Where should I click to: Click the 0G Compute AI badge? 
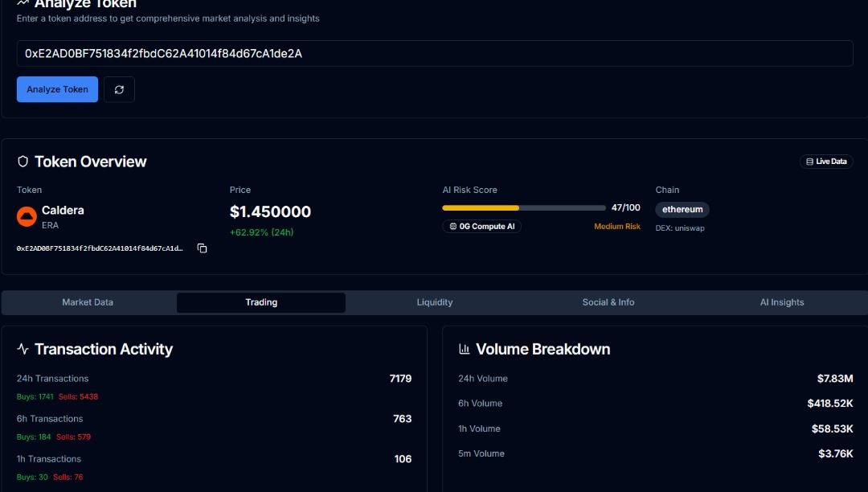point(481,227)
